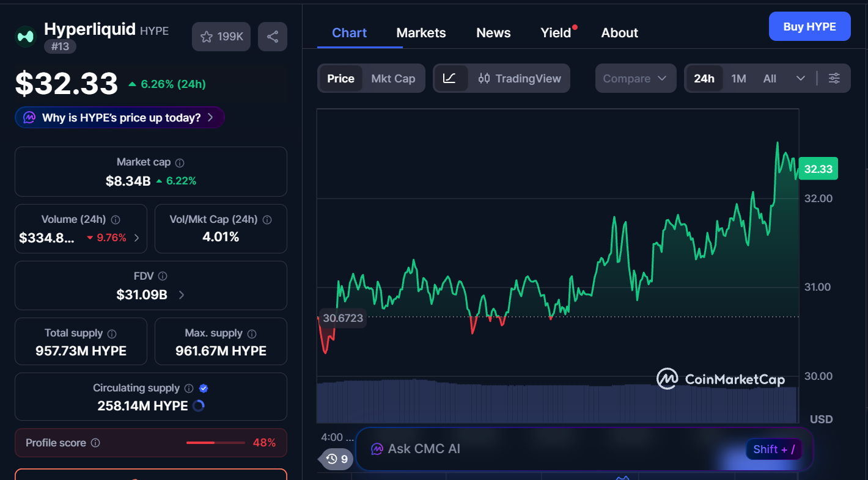
Task: Select the 1M timeframe
Action: pos(738,78)
